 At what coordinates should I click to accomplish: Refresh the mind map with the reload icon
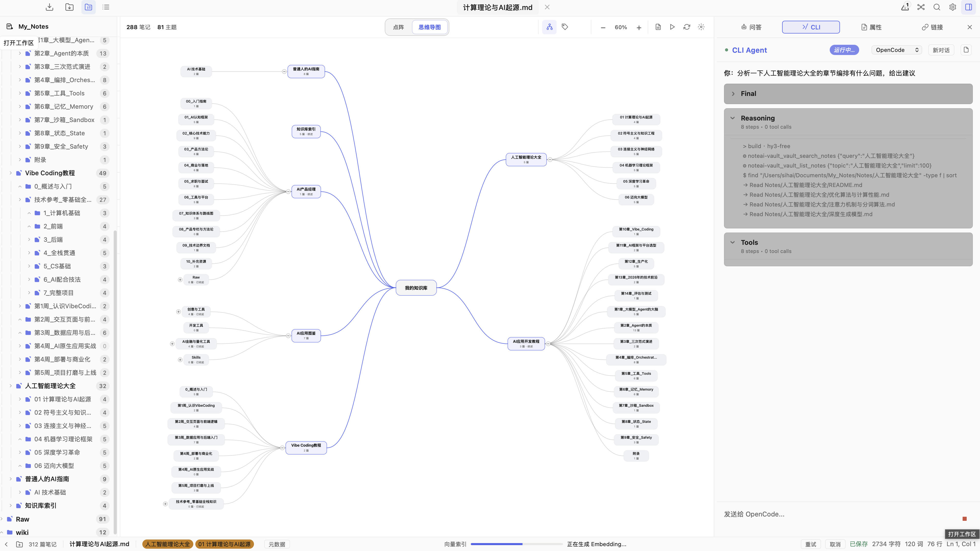[x=687, y=27]
